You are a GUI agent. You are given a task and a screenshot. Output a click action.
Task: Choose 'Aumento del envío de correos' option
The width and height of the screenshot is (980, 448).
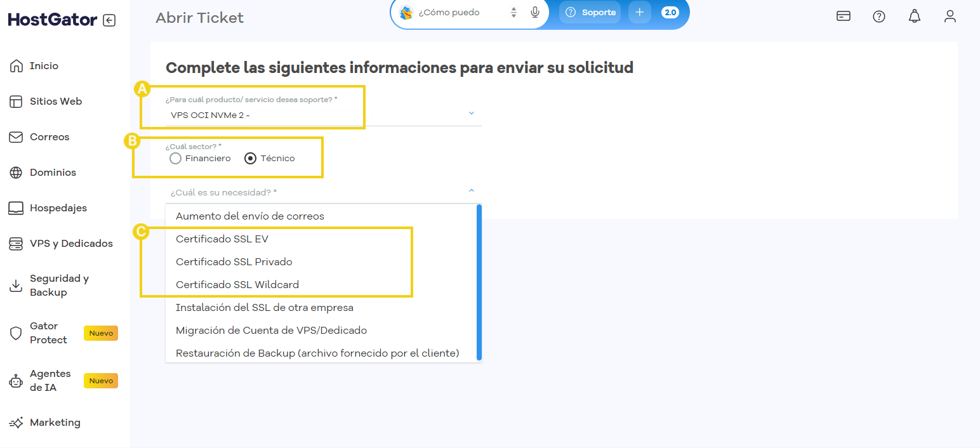pos(321,216)
